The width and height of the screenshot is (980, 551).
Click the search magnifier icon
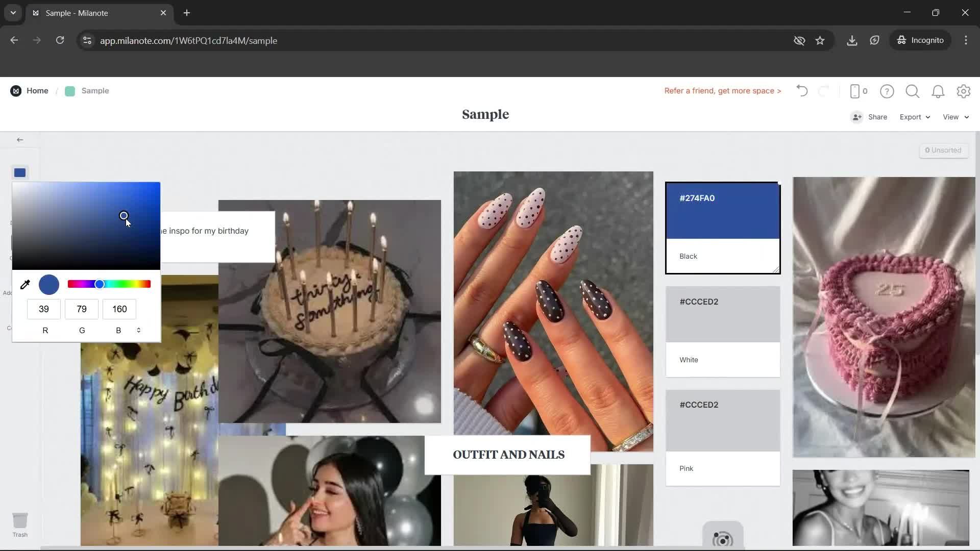912,91
